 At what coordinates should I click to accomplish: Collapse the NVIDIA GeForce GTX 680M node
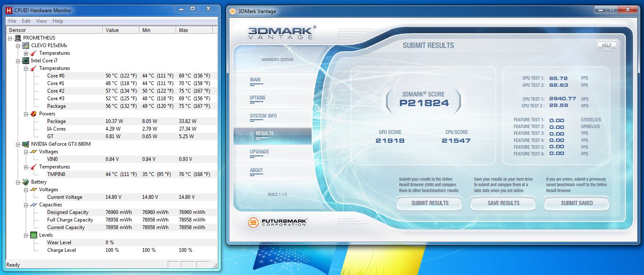click(x=18, y=144)
